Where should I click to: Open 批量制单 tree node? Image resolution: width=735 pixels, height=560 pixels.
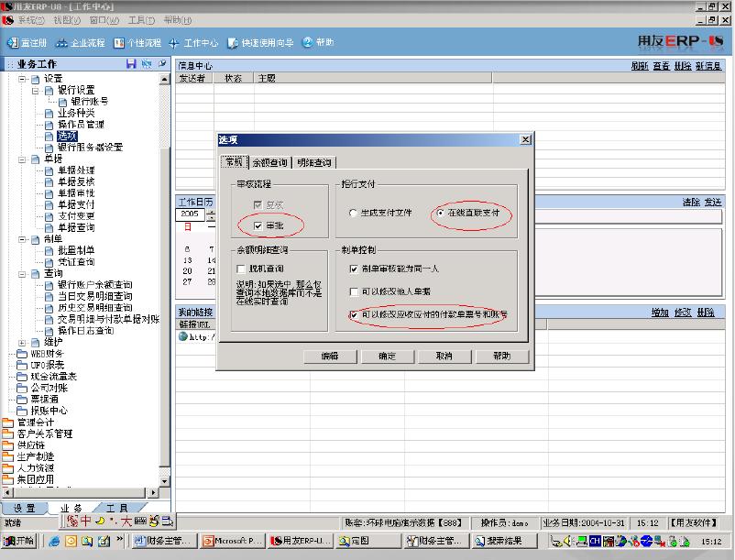[x=76, y=250]
